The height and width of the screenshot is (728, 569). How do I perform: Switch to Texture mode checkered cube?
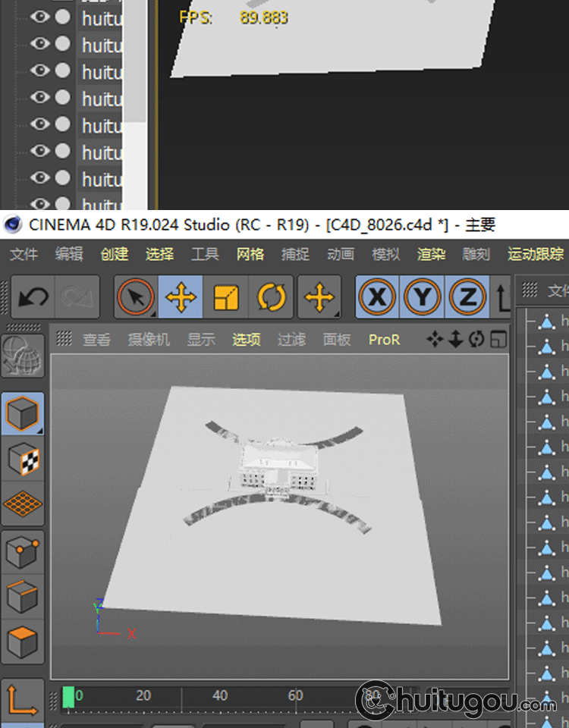tap(23, 459)
